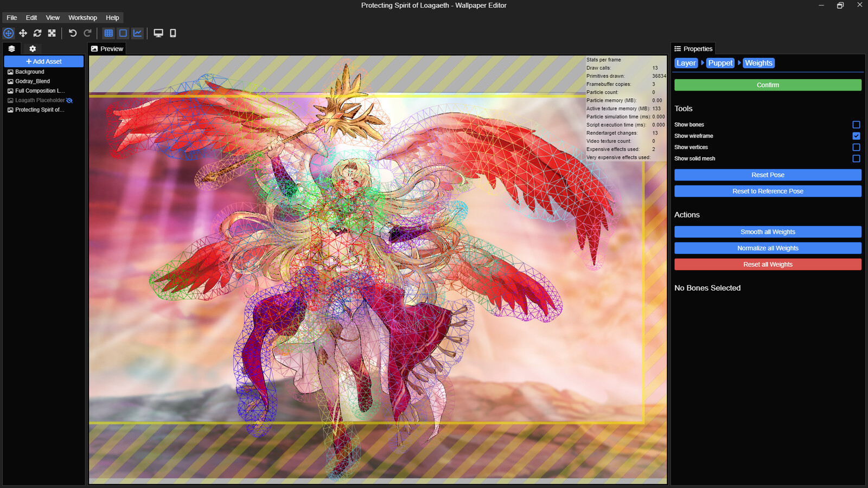Minimize the Wallpaper Editor window
The height and width of the screenshot is (488, 868).
pyautogui.click(x=821, y=5)
